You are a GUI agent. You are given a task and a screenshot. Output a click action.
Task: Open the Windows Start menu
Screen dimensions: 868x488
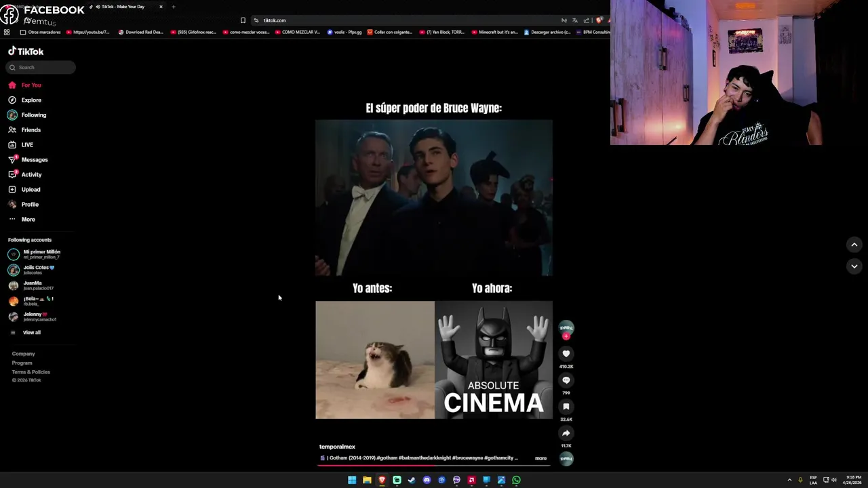[352, 480]
